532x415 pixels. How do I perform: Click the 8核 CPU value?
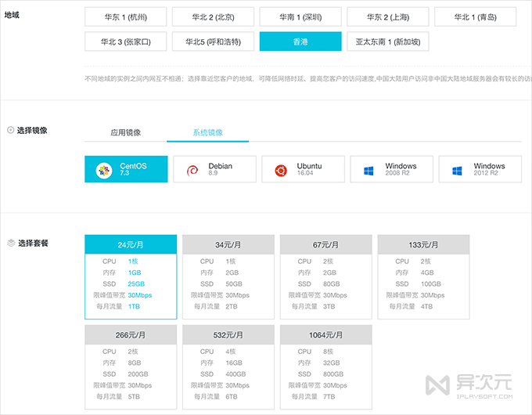[329, 352]
